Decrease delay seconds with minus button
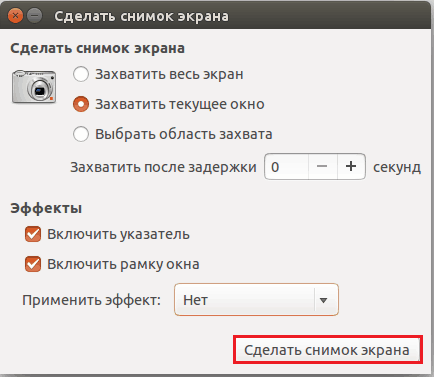The image size is (434, 377). pos(322,166)
